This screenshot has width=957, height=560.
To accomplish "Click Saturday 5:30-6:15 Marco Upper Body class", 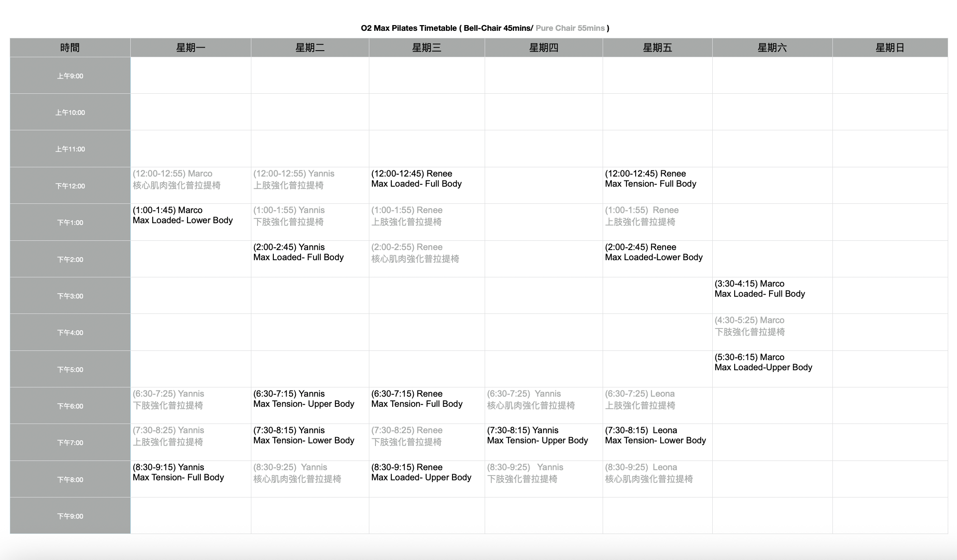I will 772,369.
